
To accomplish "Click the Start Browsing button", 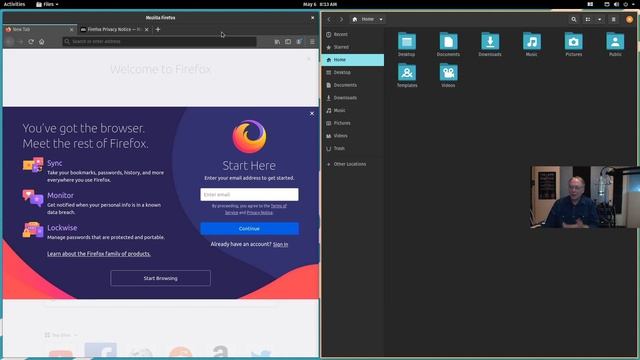I will point(160,278).
